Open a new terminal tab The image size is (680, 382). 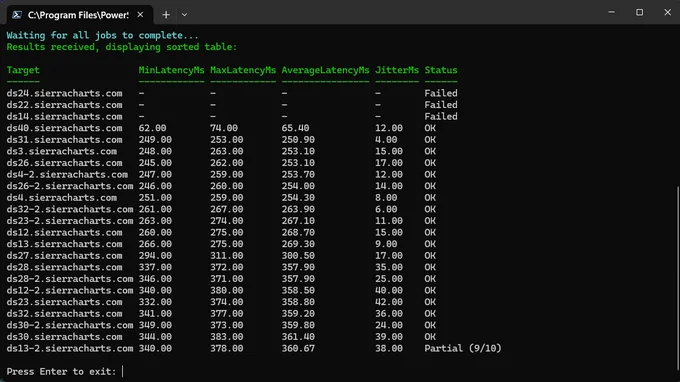coord(166,15)
